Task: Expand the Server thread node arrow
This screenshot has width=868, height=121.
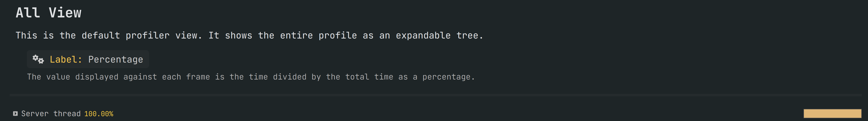Action: (x=15, y=114)
